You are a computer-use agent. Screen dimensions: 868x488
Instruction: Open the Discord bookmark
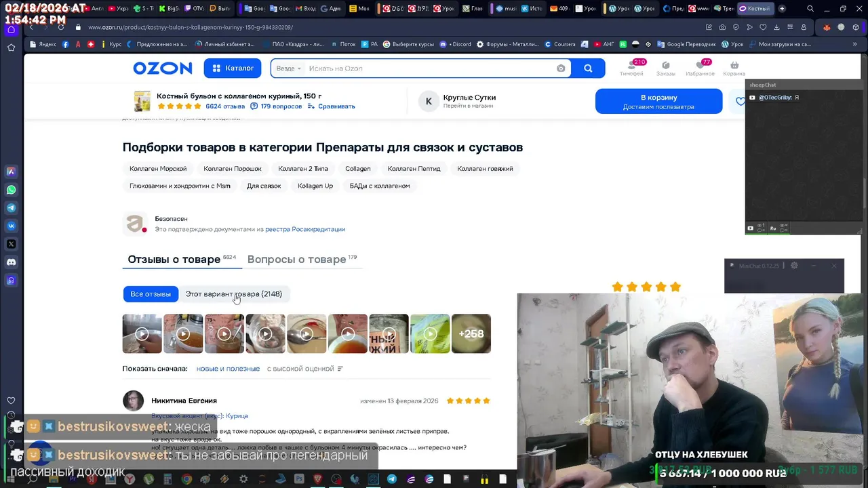click(456, 44)
